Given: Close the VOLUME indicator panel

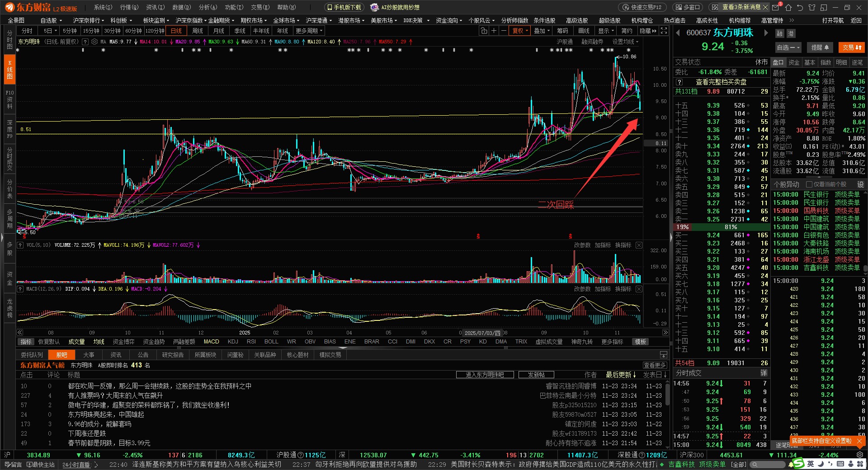Looking at the screenshot, I should coord(639,245).
